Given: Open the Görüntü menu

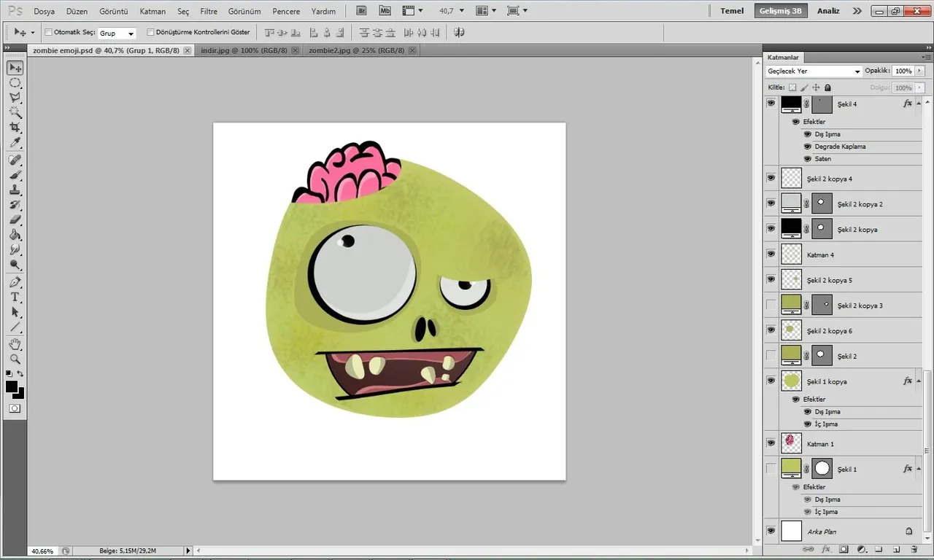Looking at the screenshot, I should click(x=114, y=12).
